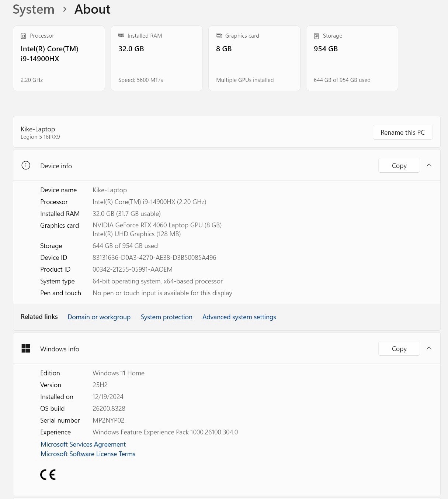Click the Storage drive icon
This screenshot has width=448, height=499.
pyautogui.click(x=316, y=36)
